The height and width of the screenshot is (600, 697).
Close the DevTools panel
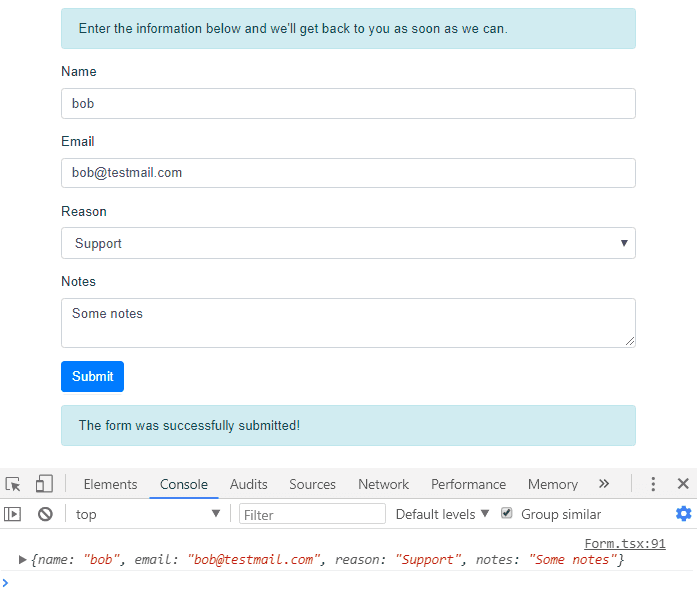click(x=683, y=484)
